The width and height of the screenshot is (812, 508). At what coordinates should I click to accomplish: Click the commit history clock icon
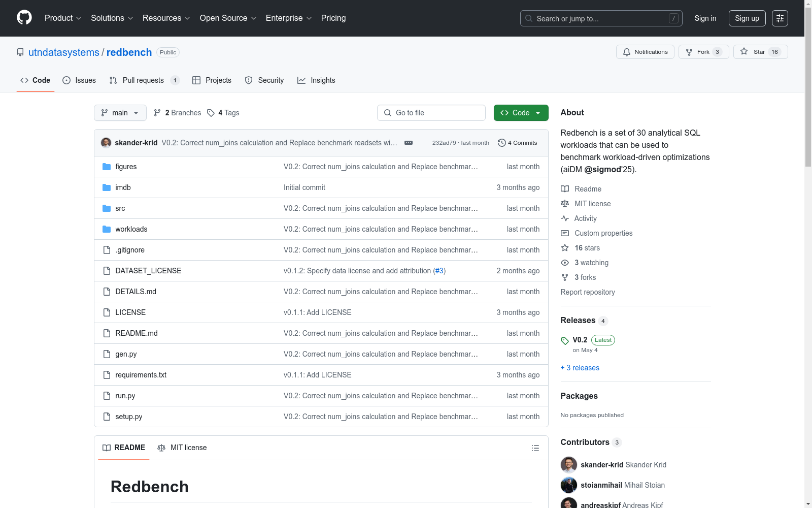tap(502, 143)
